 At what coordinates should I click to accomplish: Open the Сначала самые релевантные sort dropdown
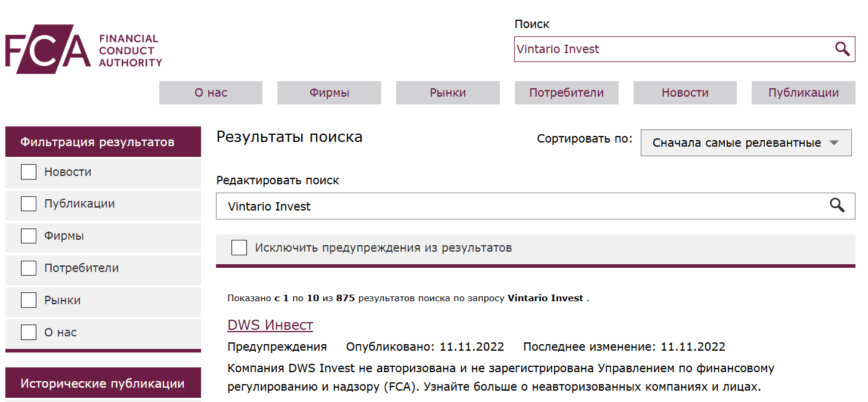[x=746, y=143]
